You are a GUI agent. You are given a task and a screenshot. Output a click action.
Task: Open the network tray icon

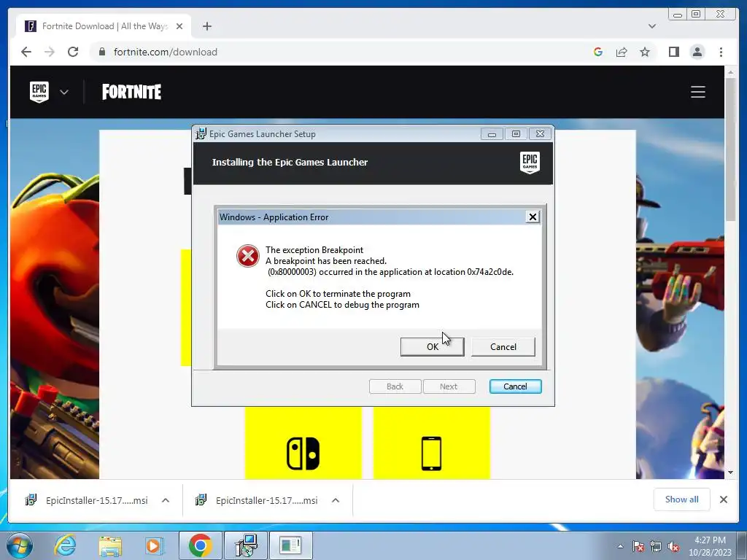pyautogui.click(x=656, y=546)
